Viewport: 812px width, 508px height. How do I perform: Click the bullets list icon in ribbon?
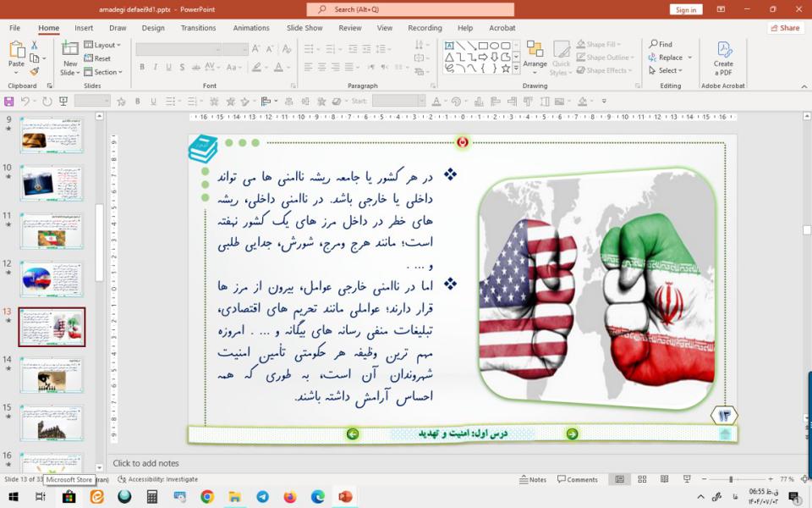click(x=310, y=49)
